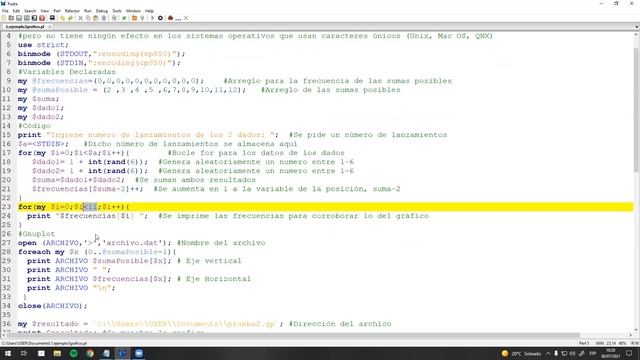Click the 'my $dado2;' line
This screenshot has height=360, width=640.
(41, 117)
